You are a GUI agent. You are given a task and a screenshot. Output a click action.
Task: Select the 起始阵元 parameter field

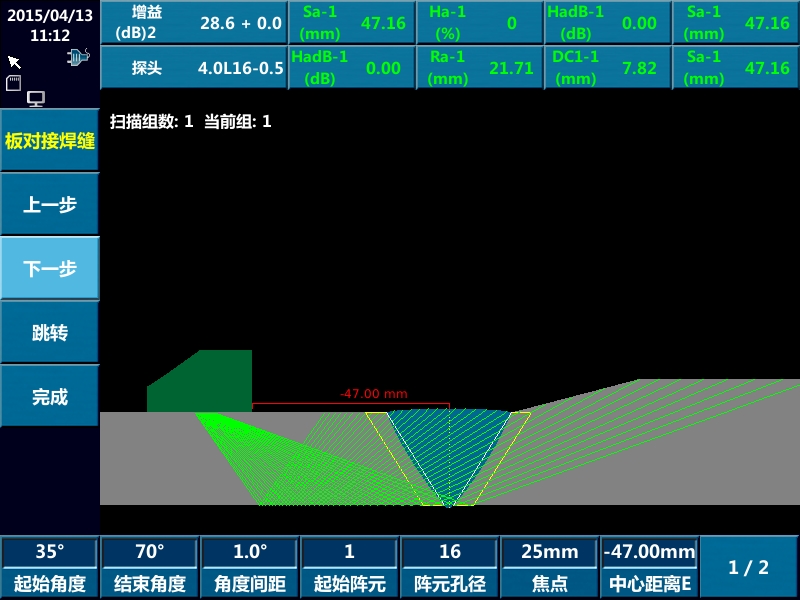pyautogui.click(x=349, y=567)
